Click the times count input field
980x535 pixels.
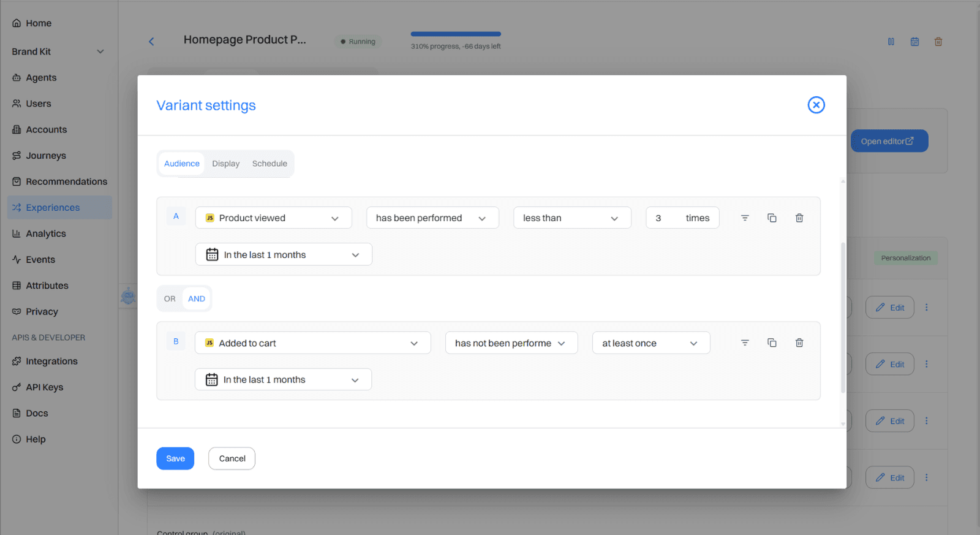point(666,218)
